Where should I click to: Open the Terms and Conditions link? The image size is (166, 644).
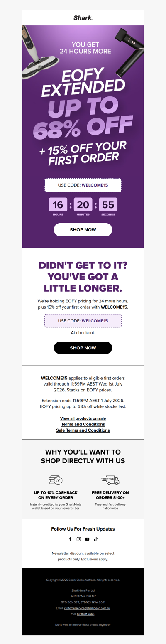(83, 424)
